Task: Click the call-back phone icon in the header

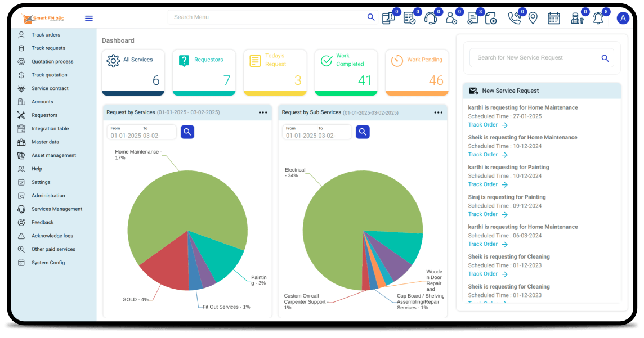Action: point(516,18)
